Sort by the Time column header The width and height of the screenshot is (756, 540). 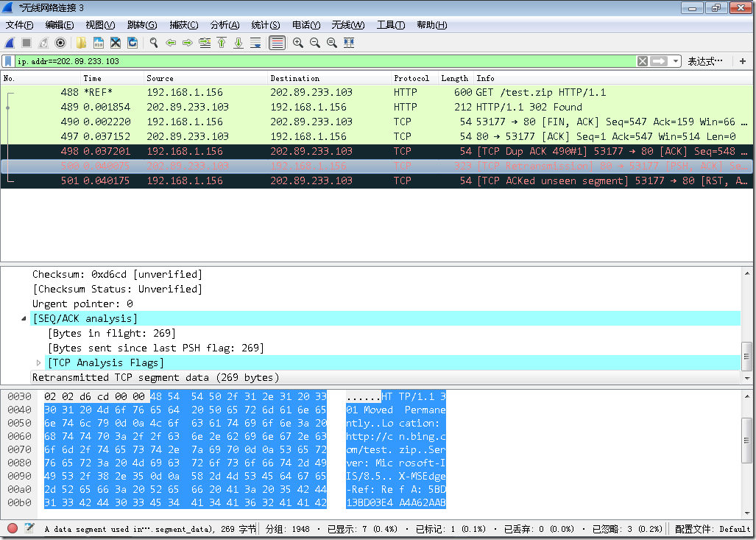click(113, 78)
